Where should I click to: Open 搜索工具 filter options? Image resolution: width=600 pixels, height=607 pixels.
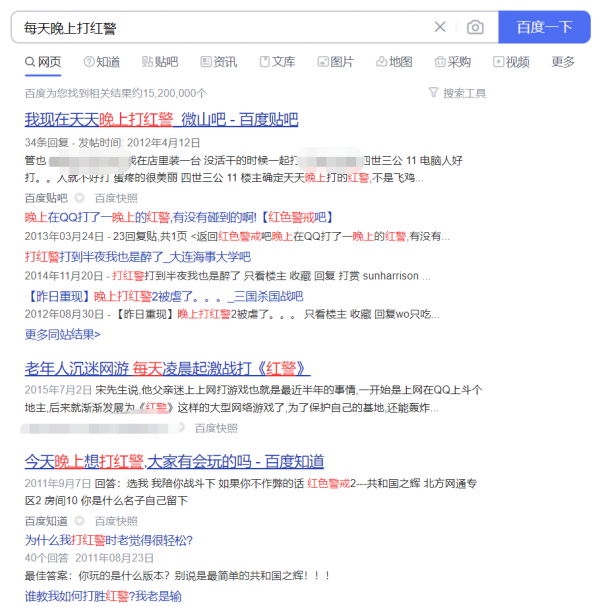pyautogui.click(x=457, y=93)
